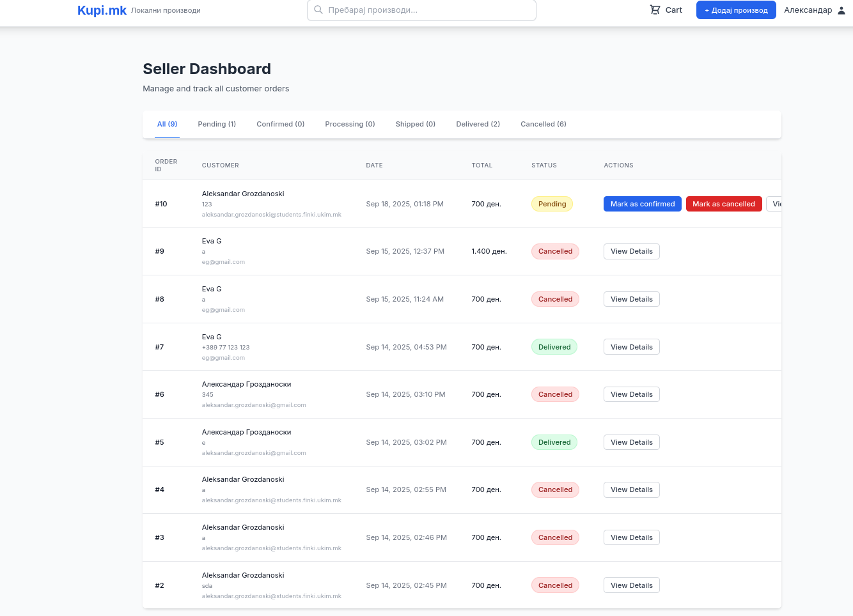Show the Shipped (0) orders tab
853x616 pixels.
point(415,124)
